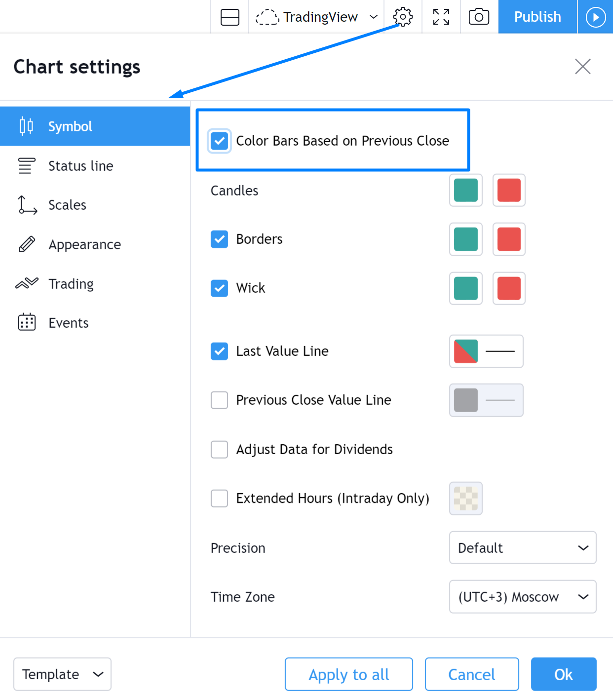The width and height of the screenshot is (613, 700).
Task: Select the layout setup icon
Action: (230, 17)
